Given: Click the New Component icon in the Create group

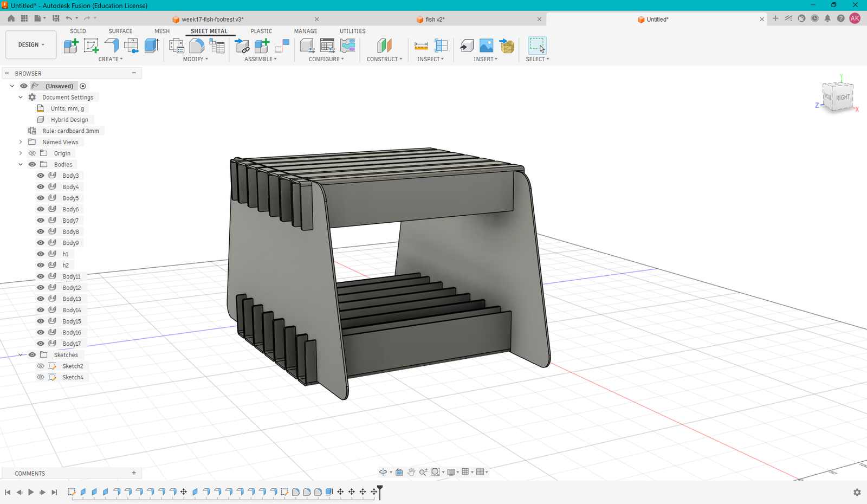Looking at the screenshot, I should pos(71,46).
